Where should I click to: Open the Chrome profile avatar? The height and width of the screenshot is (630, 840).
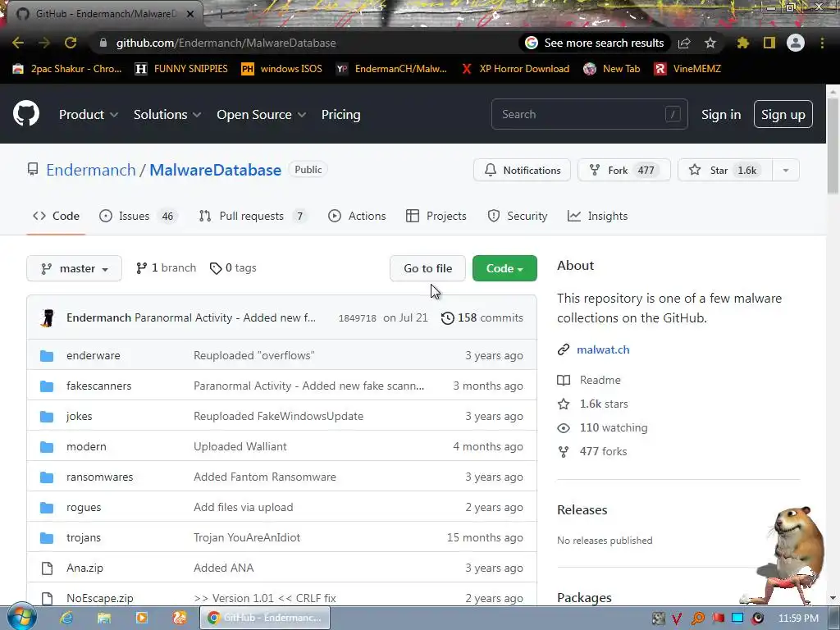tap(796, 43)
